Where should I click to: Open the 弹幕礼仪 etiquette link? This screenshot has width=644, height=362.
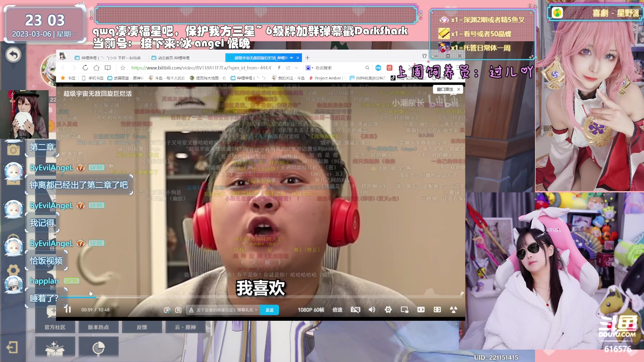point(247,310)
